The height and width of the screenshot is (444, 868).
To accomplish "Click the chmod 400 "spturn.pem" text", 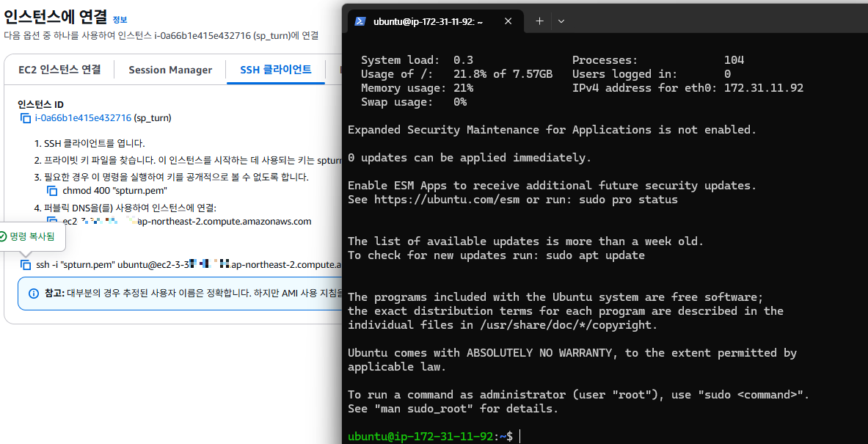I will pyautogui.click(x=115, y=191).
